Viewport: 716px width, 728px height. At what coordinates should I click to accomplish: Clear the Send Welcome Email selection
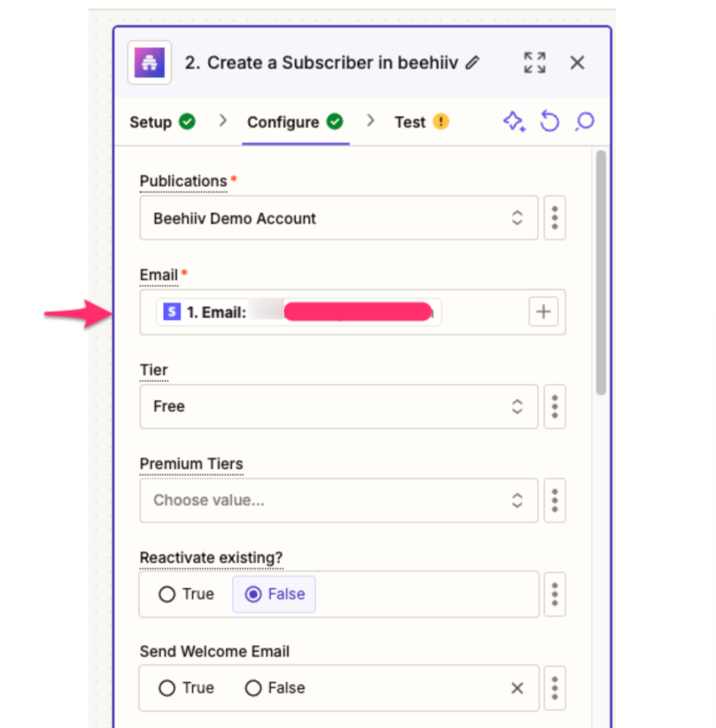point(517,689)
